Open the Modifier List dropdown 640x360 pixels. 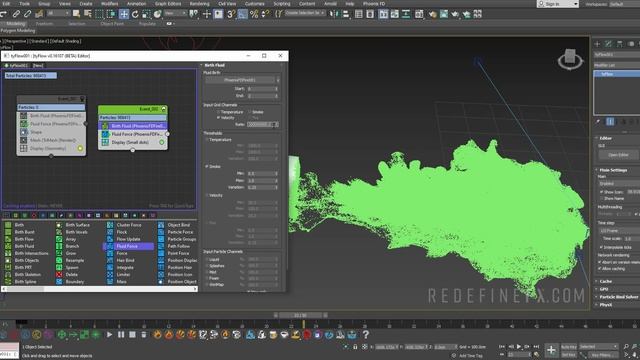point(617,65)
